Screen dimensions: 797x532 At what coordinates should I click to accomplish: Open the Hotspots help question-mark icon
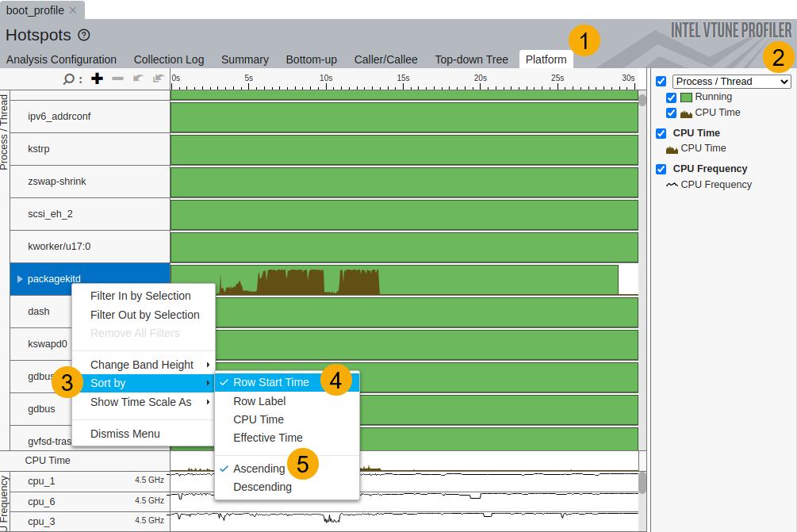point(84,35)
